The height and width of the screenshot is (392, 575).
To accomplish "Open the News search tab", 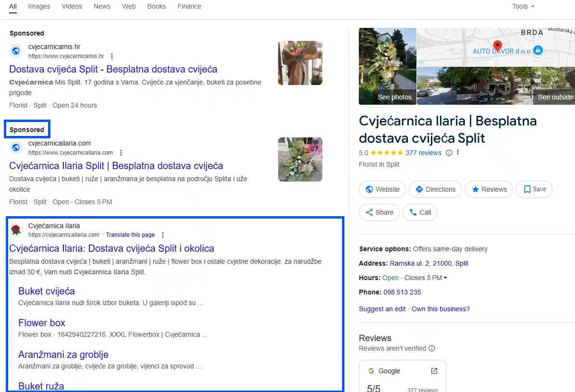I will [x=102, y=6].
